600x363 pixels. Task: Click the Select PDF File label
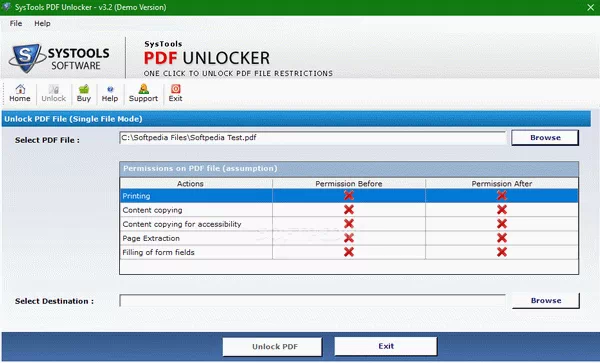coord(47,140)
